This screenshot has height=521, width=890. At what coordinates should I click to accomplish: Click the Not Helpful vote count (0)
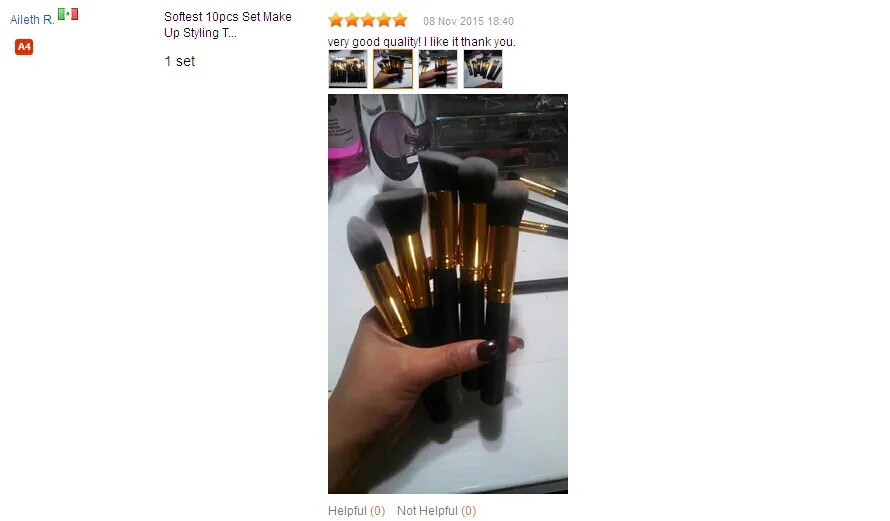tap(468, 511)
